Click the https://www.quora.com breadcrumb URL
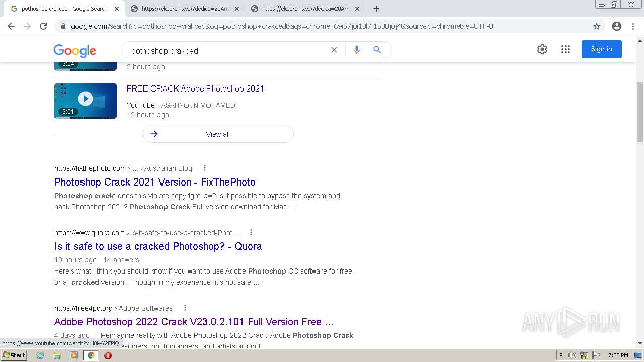Image resolution: width=644 pixels, height=362 pixels. tap(90, 233)
